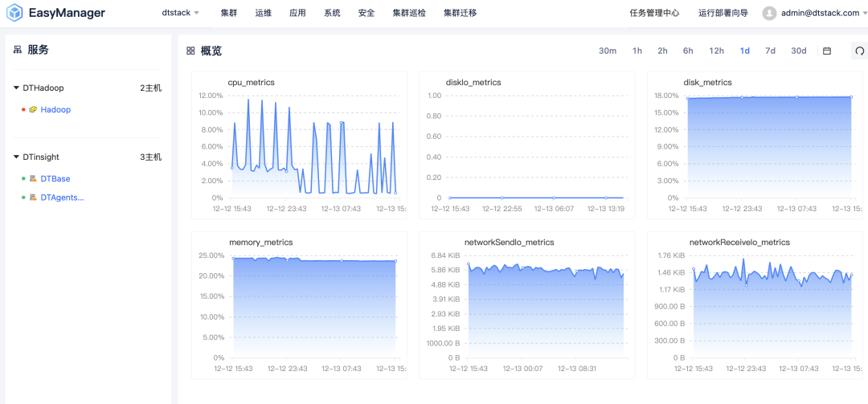The image size is (868, 404).
Task: Click the memory_metrics chart title
Action: point(260,243)
